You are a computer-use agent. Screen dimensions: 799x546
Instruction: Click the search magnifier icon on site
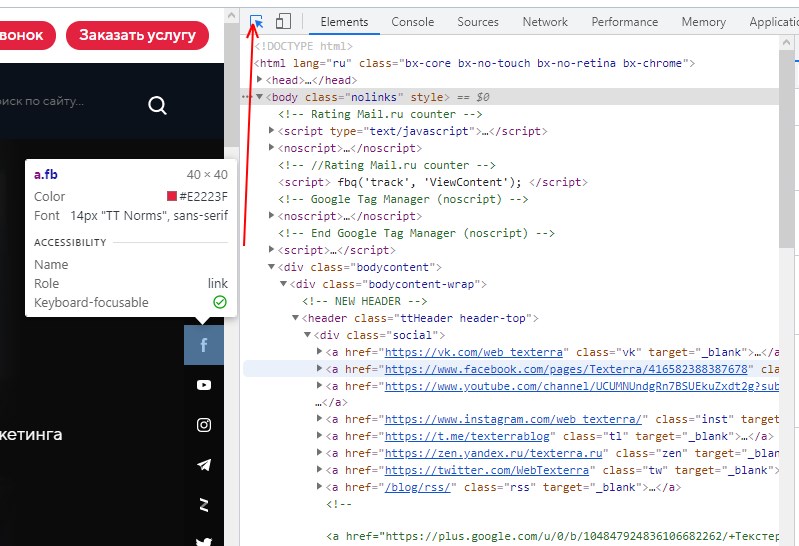pos(157,105)
